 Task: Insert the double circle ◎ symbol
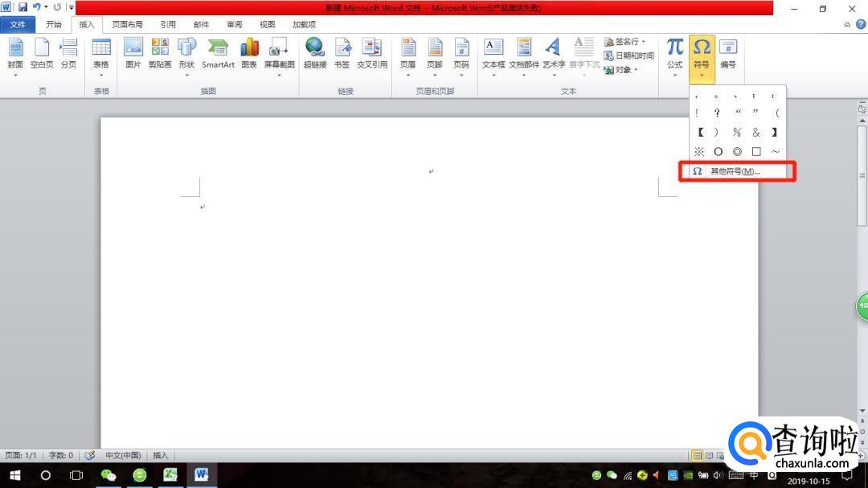[737, 152]
